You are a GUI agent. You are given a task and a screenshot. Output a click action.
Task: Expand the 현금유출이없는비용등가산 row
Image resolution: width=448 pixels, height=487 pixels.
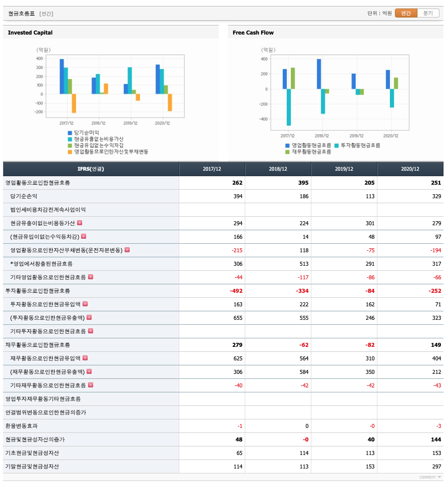click(80, 223)
